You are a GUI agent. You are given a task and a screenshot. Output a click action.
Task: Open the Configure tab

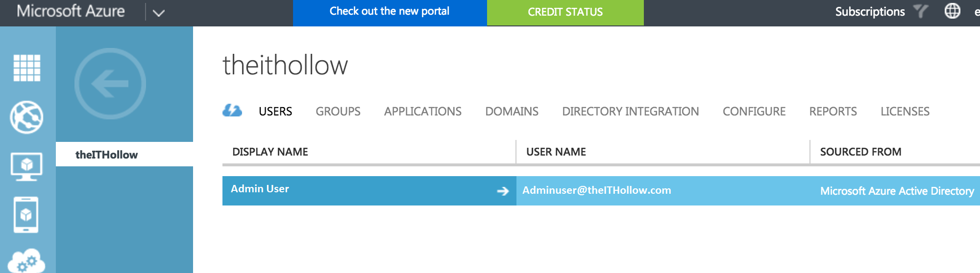[754, 112]
